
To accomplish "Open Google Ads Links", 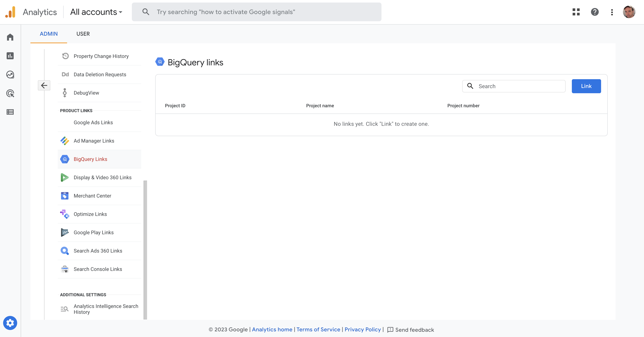I will point(99,122).
